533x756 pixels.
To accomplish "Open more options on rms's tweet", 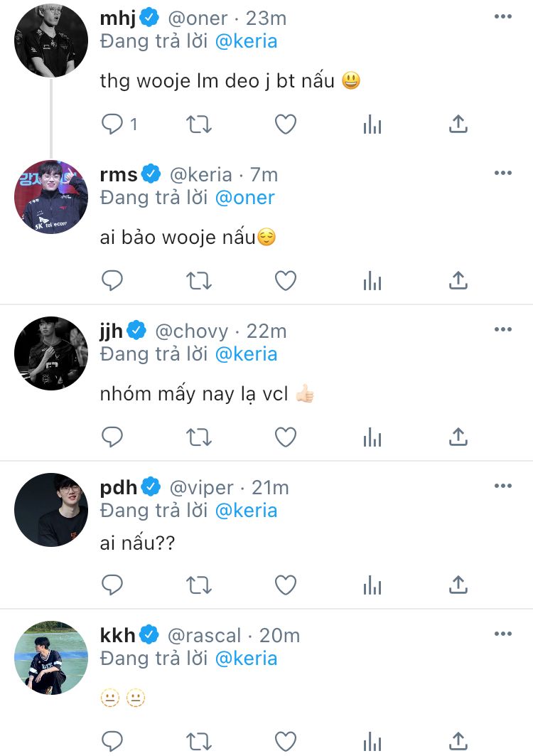I will point(503,173).
